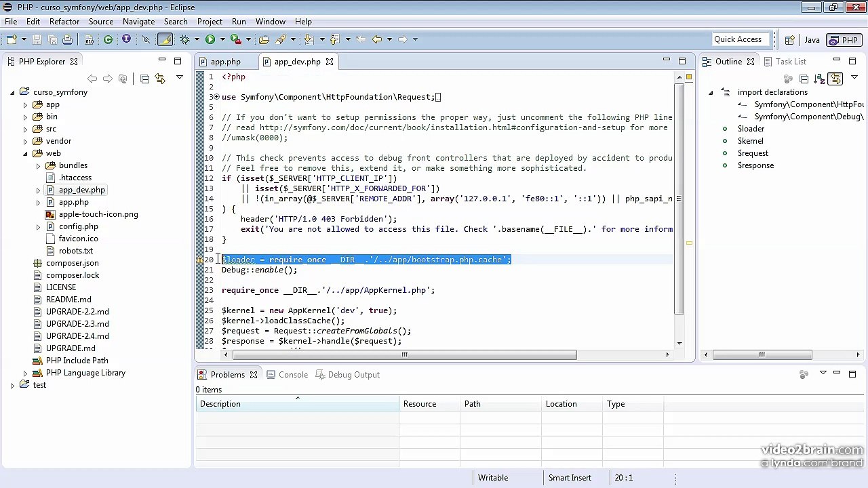Switch to the app.php editor tab
This screenshot has height=488, width=868.
pos(224,62)
